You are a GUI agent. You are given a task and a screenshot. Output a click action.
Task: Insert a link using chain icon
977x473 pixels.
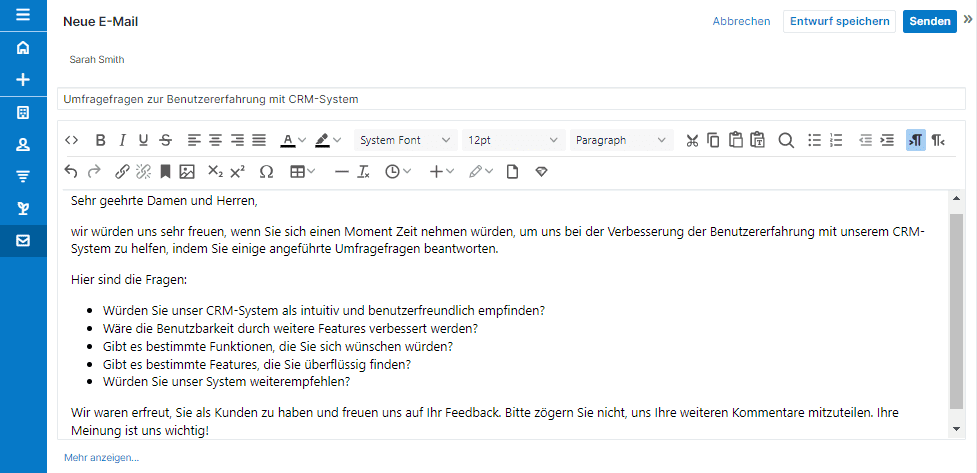(x=123, y=172)
